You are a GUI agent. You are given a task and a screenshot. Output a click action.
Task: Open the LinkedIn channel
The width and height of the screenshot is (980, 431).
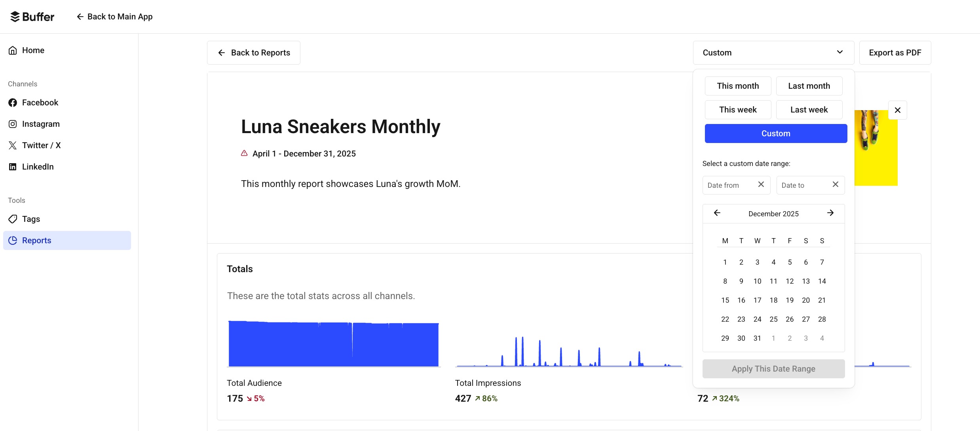(x=38, y=166)
